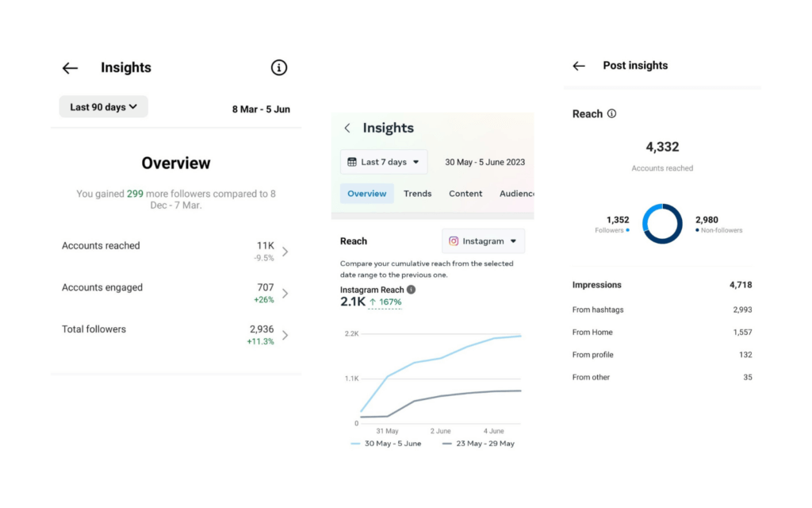Click the back chevron on the middle Insights panel
Screen dimensions: 812x508
click(347, 128)
